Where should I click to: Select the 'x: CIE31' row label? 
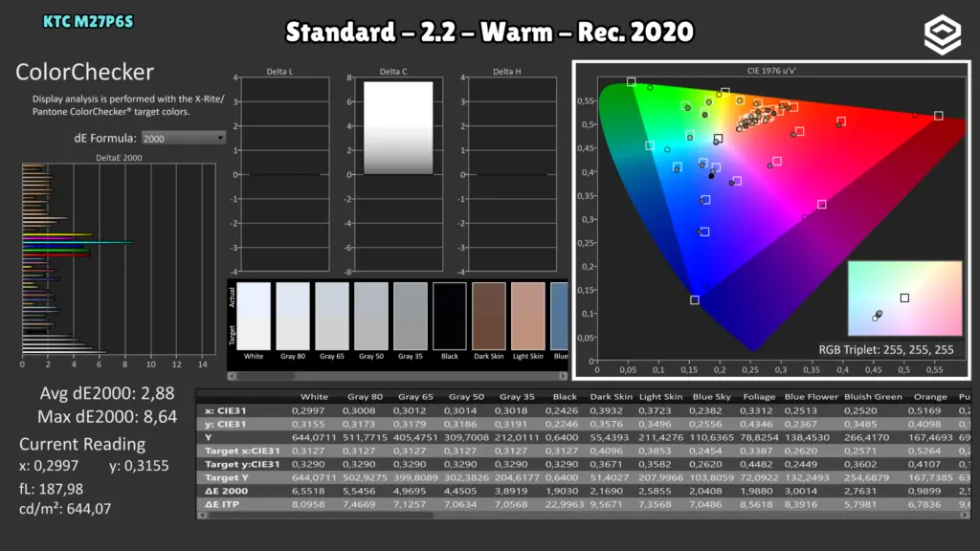tap(225, 411)
